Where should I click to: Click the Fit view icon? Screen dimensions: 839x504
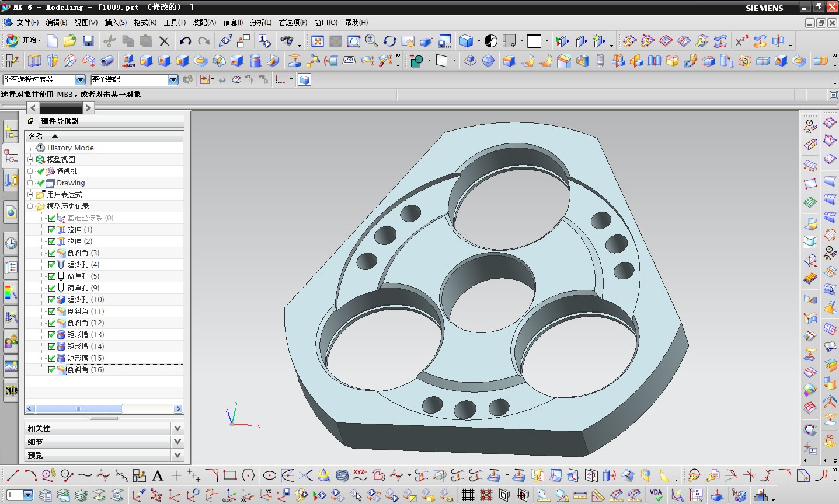point(317,41)
